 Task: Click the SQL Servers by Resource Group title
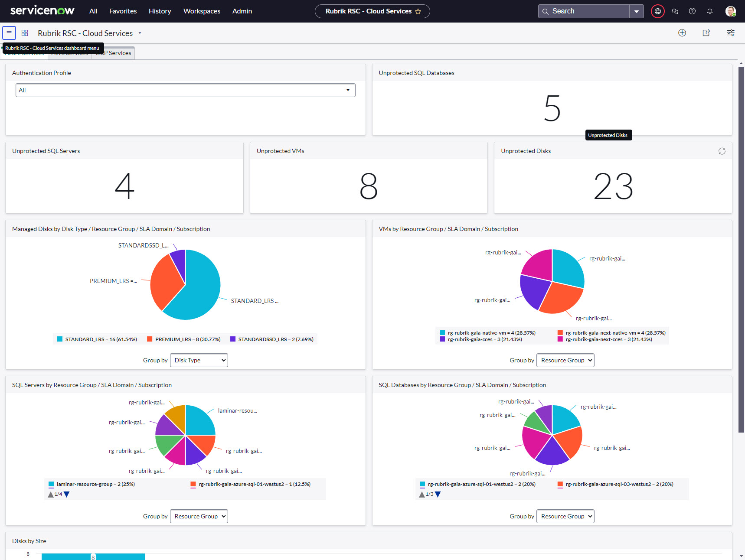pyautogui.click(x=92, y=385)
